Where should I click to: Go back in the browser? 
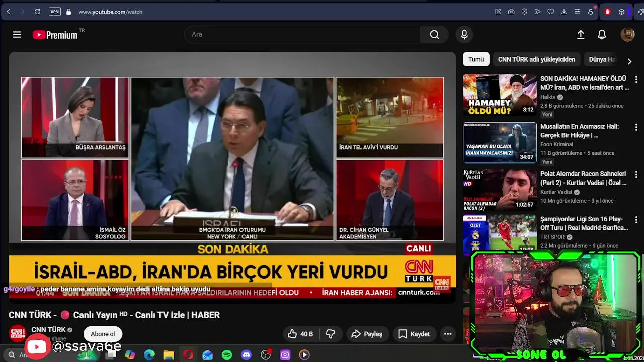click(x=9, y=12)
